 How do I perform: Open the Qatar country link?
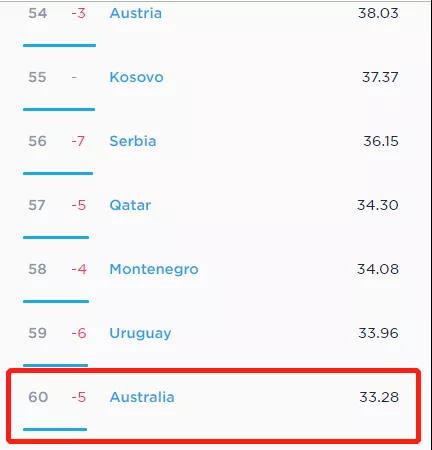pyautogui.click(x=130, y=205)
